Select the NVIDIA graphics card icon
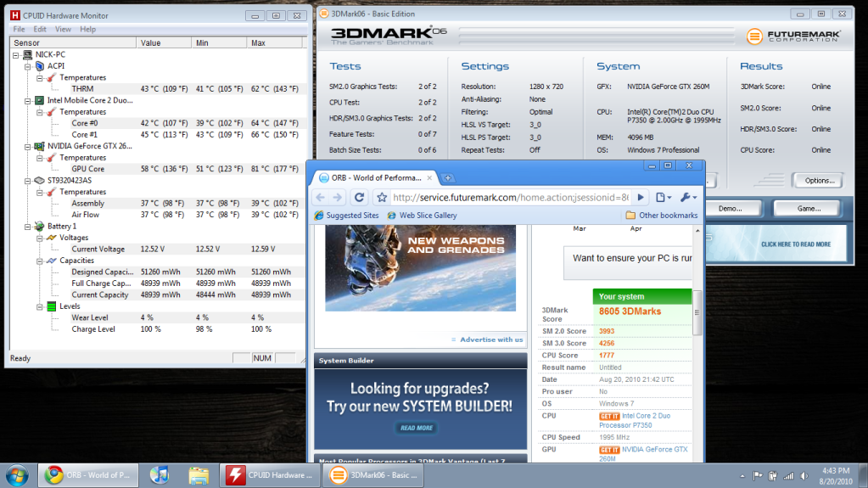The width and height of the screenshot is (868, 488). [39, 146]
